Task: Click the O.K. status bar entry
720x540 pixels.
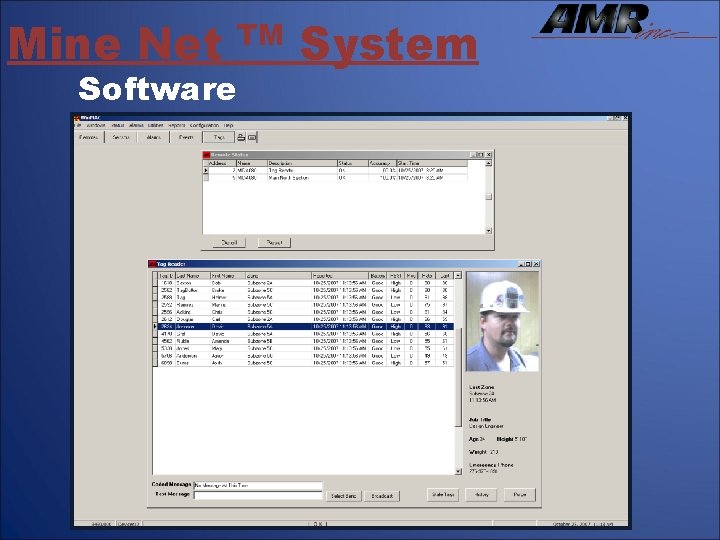Action: pyautogui.click(x=319, y=523)
